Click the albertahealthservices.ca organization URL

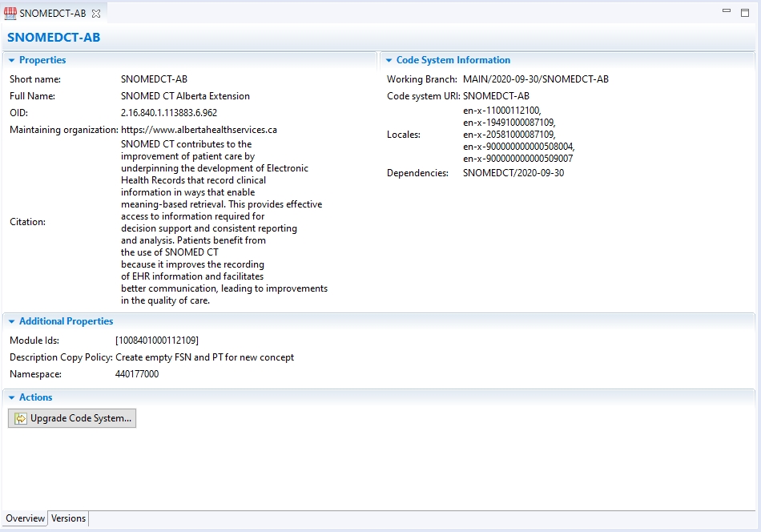coord(199,130)
